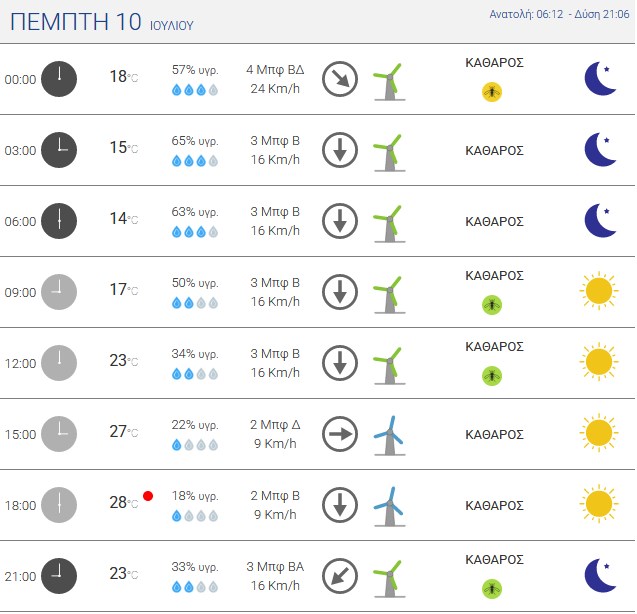Click the green wind turbine at 06:00
Viewport: 637px width, 614px height.
click(389, 224)
